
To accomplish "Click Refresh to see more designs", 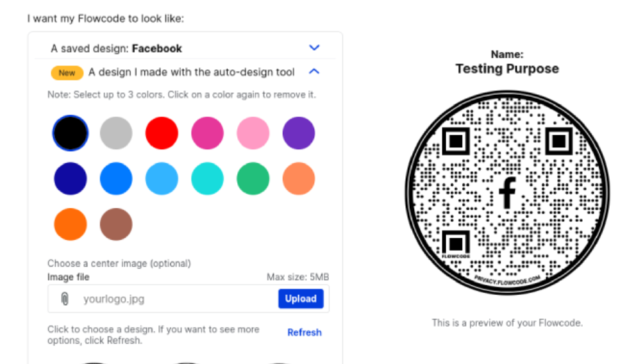I will 304,332.
